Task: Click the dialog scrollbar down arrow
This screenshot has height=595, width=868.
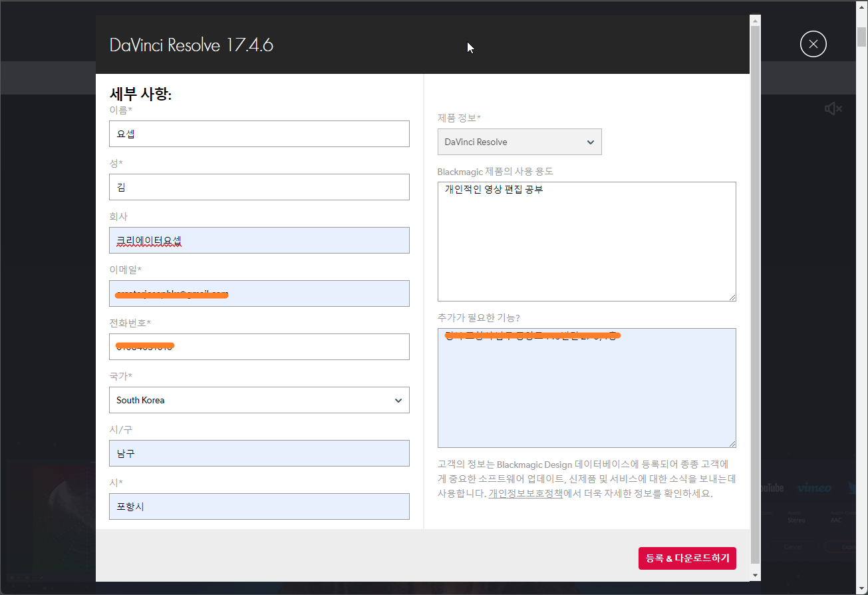Action: coord(755,575)
